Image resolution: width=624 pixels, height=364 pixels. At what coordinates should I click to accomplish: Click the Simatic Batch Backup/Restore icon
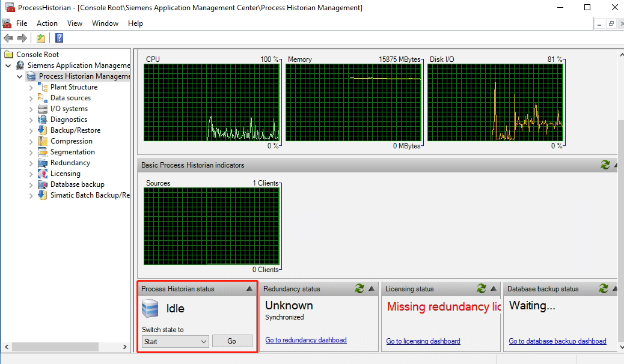pyautogui.click(x=43, y=195)
